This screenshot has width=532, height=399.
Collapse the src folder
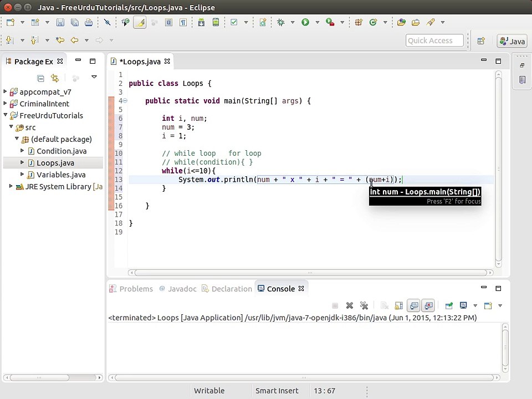tap(11, 126)
